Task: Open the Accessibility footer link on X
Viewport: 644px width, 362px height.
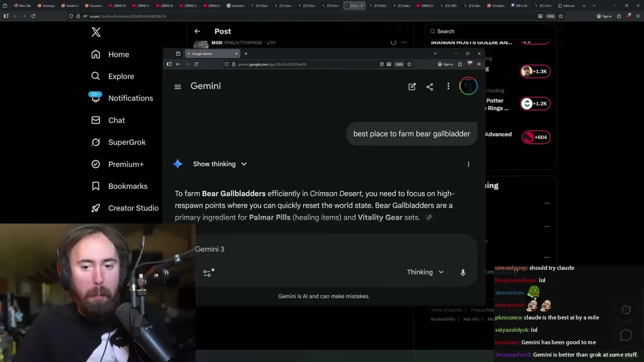Action: tap(443, 319)
